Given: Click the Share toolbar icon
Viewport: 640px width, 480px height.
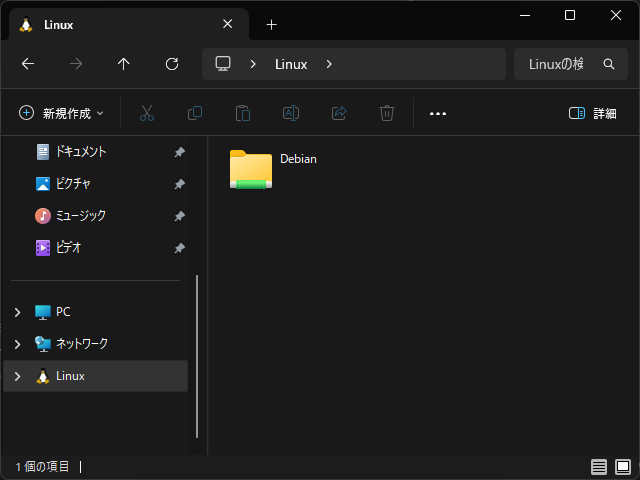Looking at the screenshot, I should 339,113.
